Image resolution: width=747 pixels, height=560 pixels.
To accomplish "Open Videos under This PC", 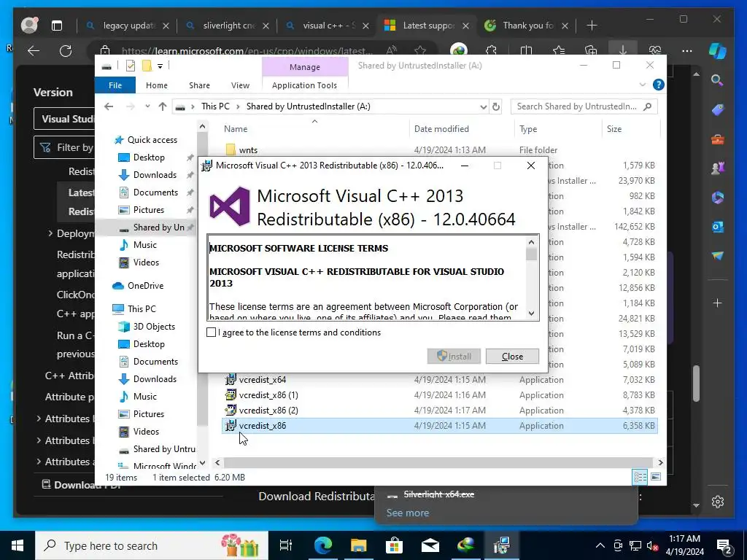I will pos(146,432).
